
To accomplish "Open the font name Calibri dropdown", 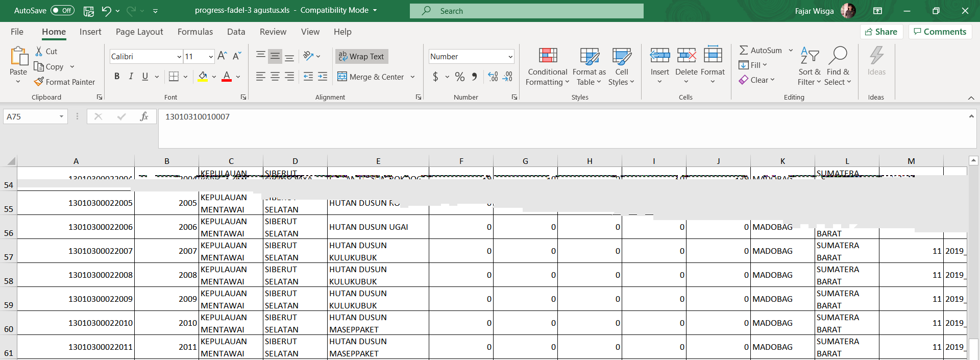I will (x=179, y=57).
